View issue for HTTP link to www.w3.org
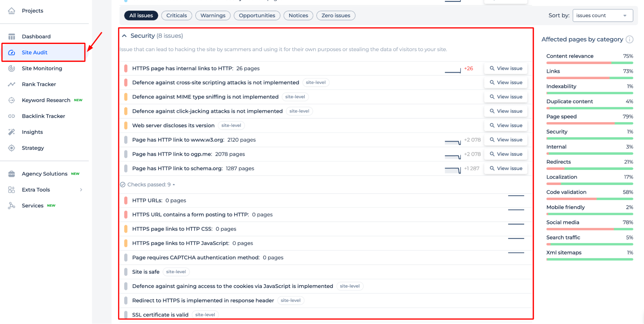Viewport: 644px width, 324px height. [x=506, y=140]
